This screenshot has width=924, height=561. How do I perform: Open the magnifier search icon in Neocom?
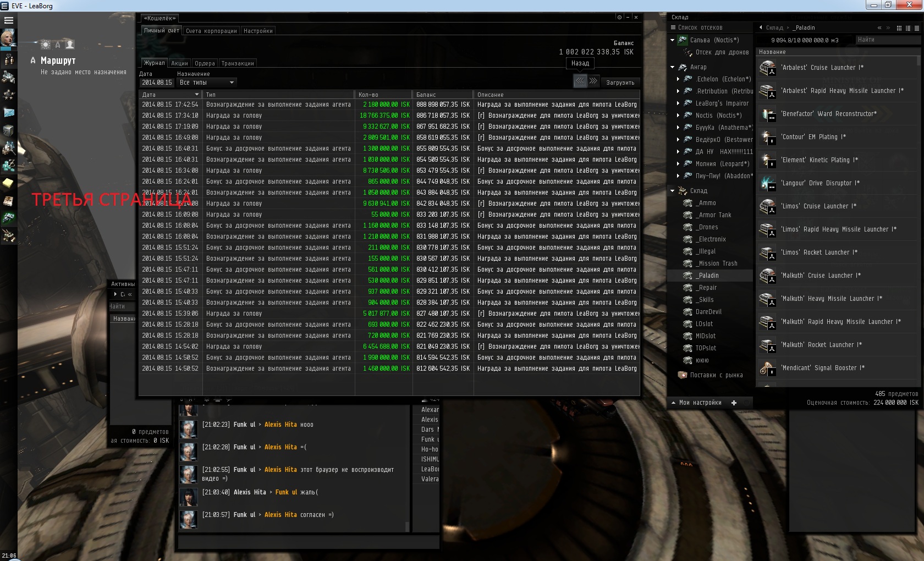8,147
